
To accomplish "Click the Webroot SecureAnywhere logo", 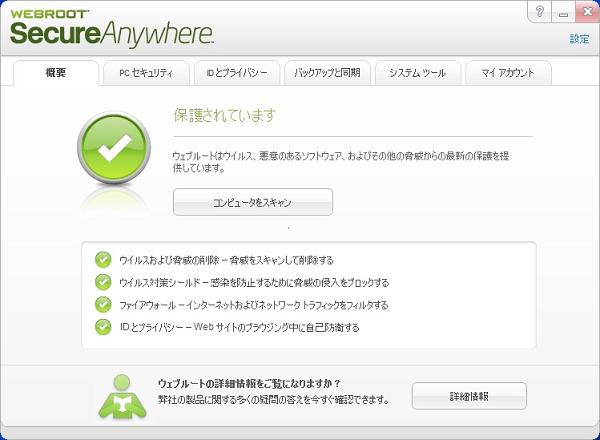I will [111, 28].
